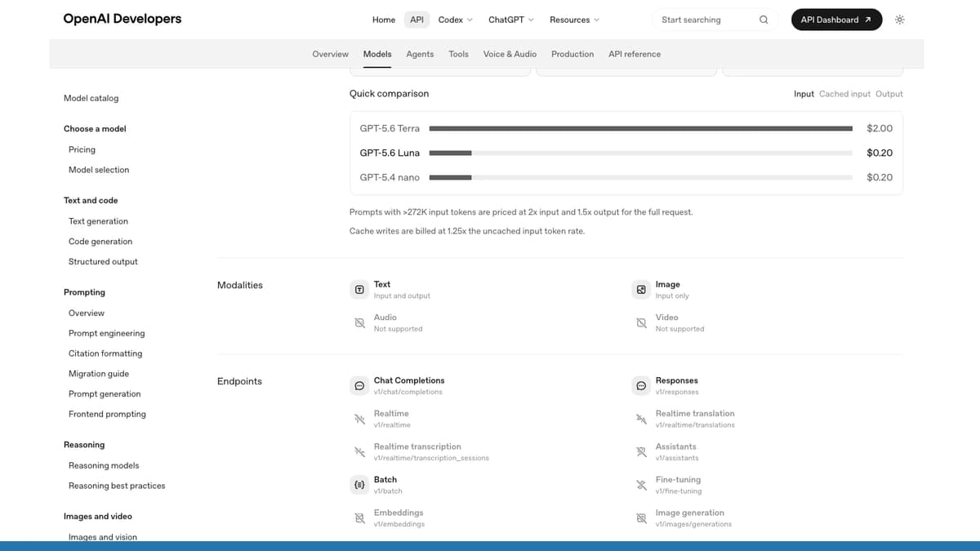Select the Cached input comparison option
The height and width of the screenshot is (551, 980).
click(x=844, y=94)
